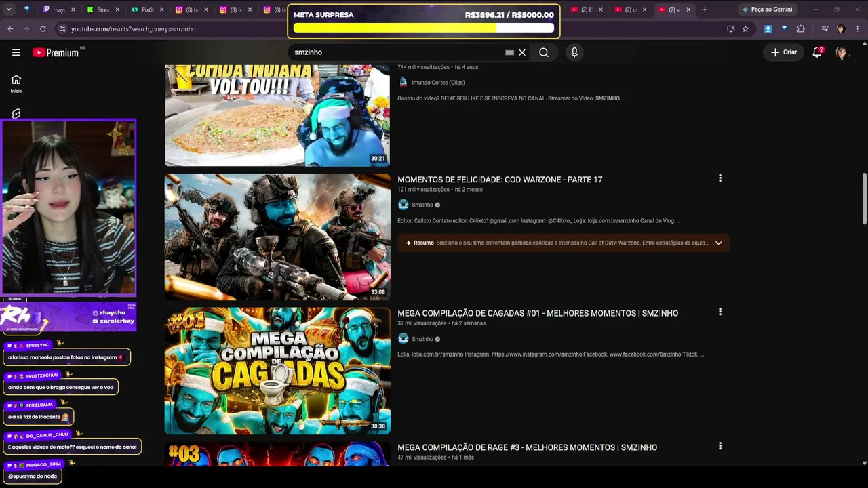The width and height of the screenshot is (868, 488).
Task: Select the pinned diamond icon tab
Action: click(27, 9)
